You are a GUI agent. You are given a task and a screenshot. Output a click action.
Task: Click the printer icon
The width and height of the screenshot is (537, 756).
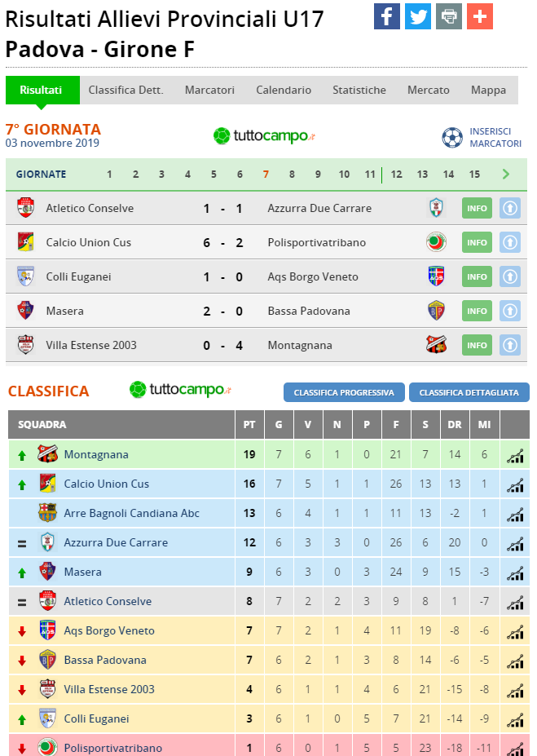point(449,16)
